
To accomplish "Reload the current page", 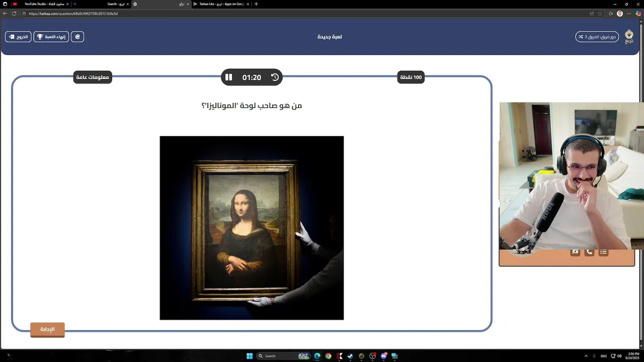I will coord(14,14).
